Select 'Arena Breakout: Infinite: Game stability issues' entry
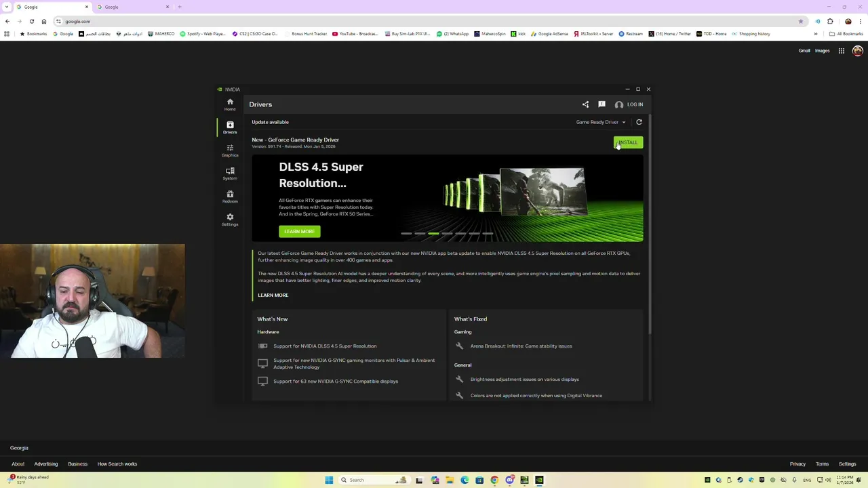This screenshot has height=488, width=868. (x=521, y=346)
